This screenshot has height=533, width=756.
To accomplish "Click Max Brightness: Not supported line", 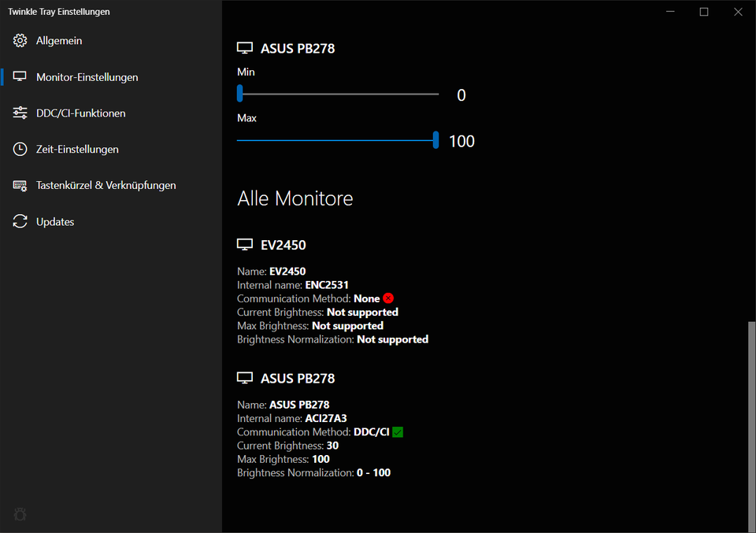I will tap(310, 326).
